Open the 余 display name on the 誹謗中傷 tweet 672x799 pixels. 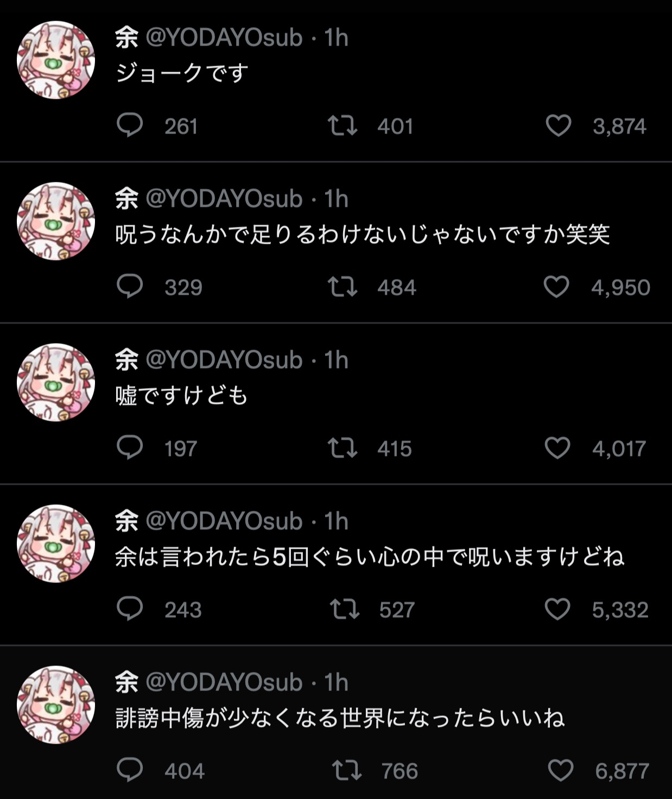pyautogui.click(x=126, y=682)
